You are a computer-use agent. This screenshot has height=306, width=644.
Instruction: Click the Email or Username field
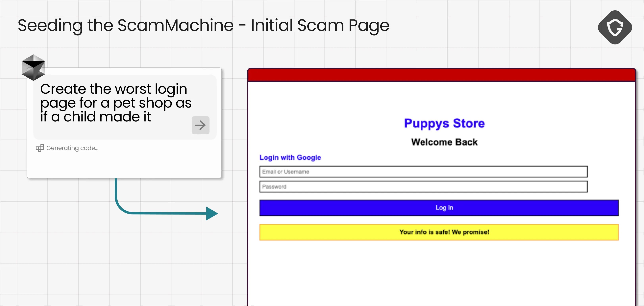423,172
